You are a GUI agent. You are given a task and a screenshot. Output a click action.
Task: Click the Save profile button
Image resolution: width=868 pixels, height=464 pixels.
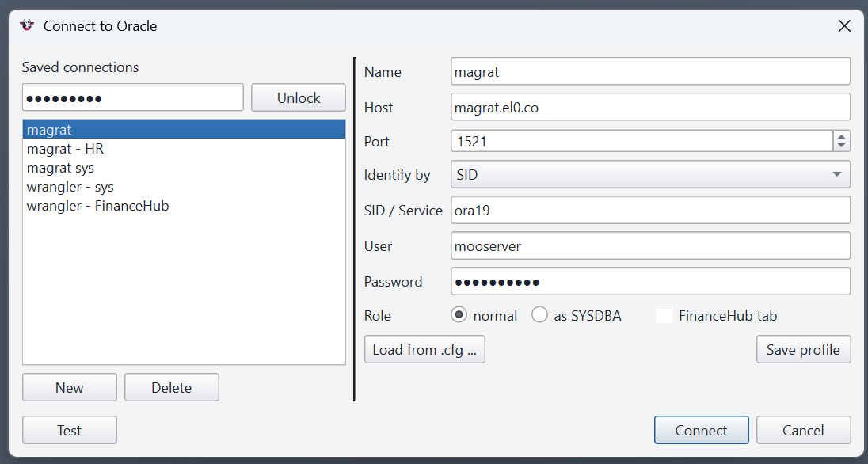pyautogui.click(x=803, y=349)
